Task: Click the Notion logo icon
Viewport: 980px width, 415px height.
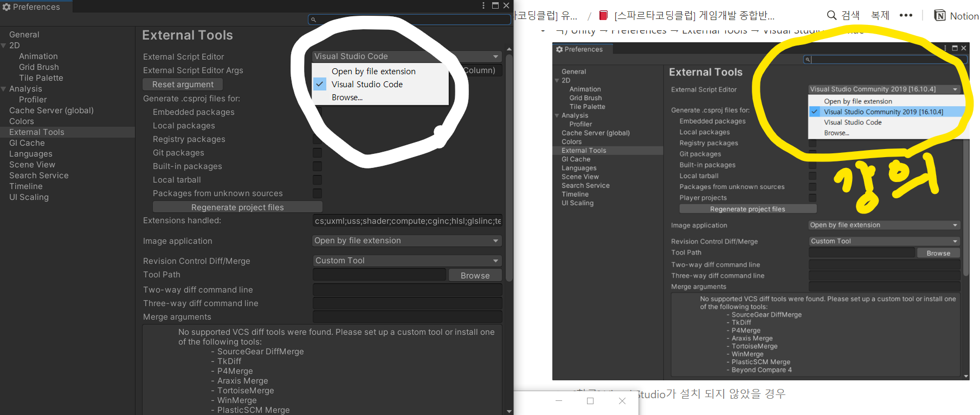Action: click(940, 16)
